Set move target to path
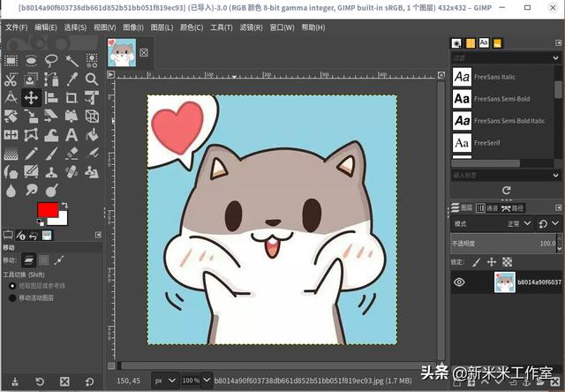 click(59, 260)
